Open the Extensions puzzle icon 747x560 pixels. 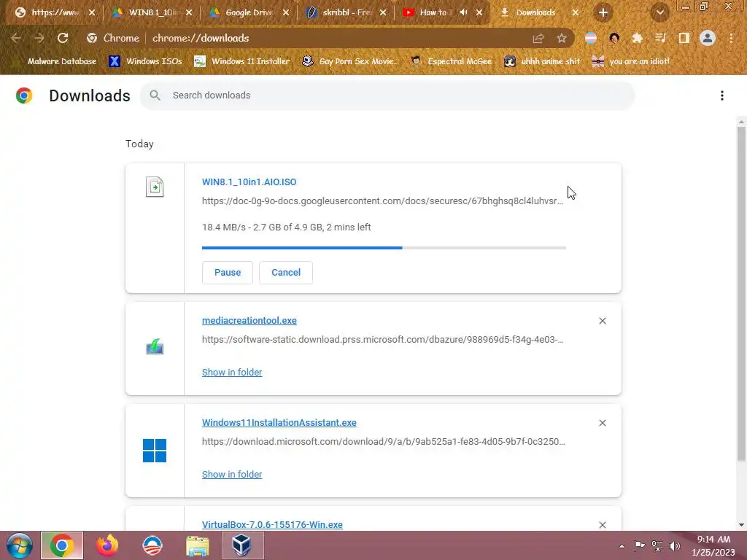pos(637,38)
